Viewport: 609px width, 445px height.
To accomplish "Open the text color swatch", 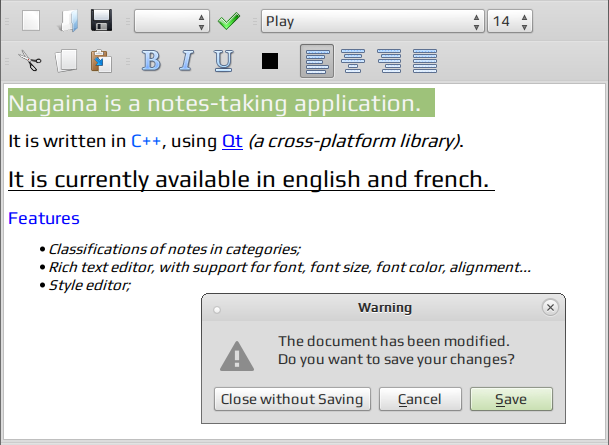I will coord(270,61).
